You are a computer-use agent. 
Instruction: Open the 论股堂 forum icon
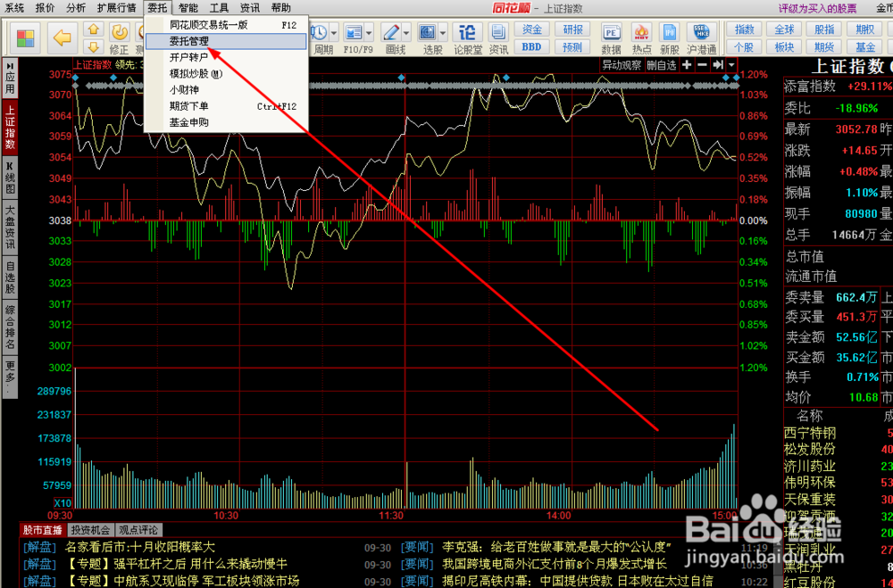(466, 32)
